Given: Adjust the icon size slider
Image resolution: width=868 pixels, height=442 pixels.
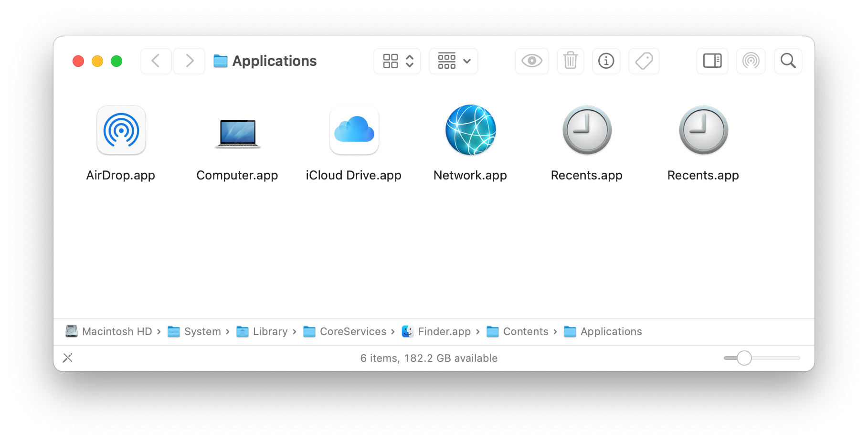Looking at the screenshot, I should [x=743, y=358].
